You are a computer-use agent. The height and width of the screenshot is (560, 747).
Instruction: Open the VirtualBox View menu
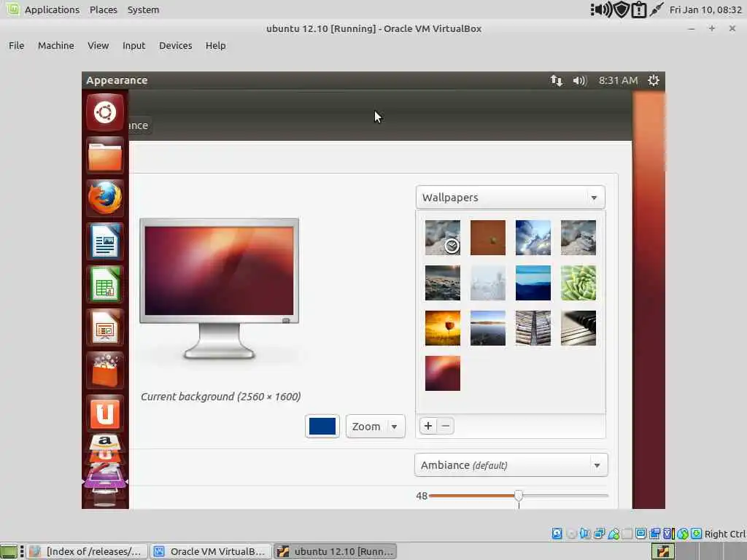[98, 45]
